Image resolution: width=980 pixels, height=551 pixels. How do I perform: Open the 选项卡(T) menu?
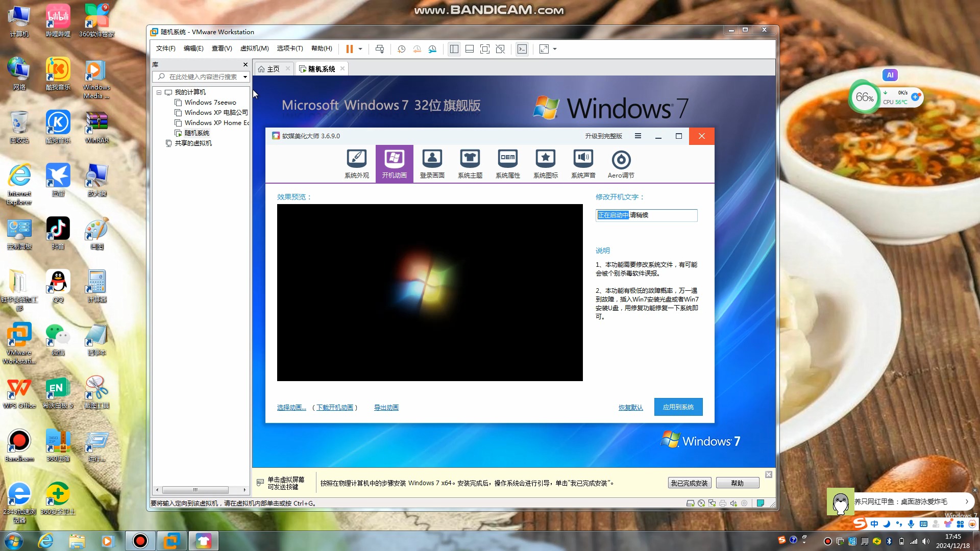click(290, 48)
